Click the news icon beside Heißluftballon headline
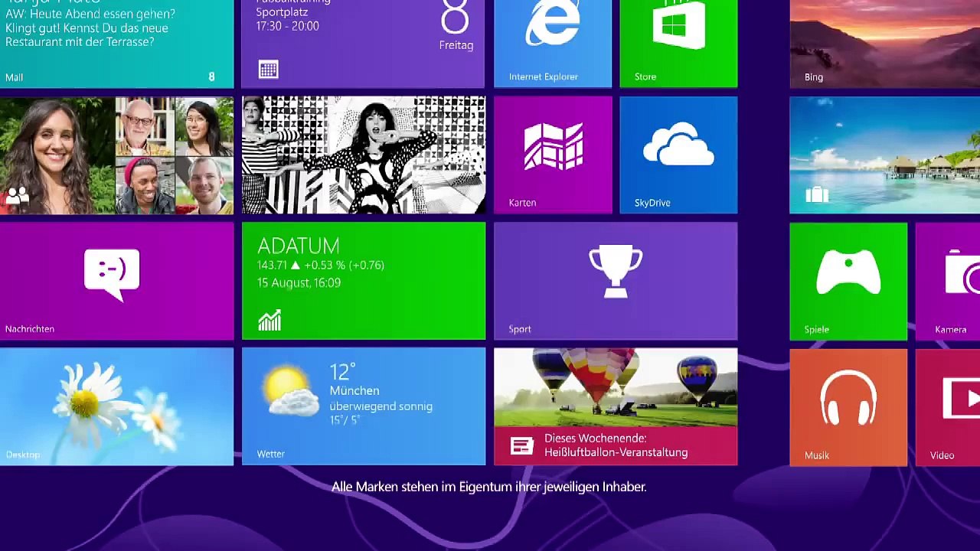 click(521, 445)
